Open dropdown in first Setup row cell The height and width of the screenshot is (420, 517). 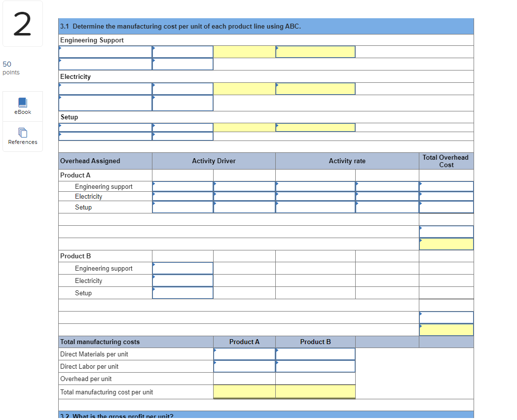pos(105,127)
